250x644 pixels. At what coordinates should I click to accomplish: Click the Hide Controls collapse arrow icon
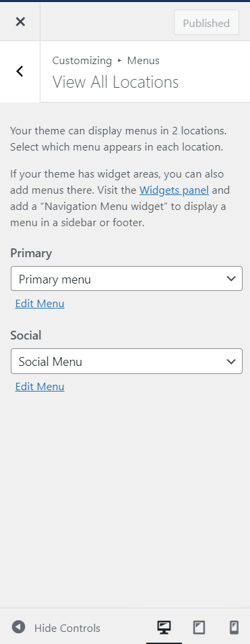[x=18, y=627]
